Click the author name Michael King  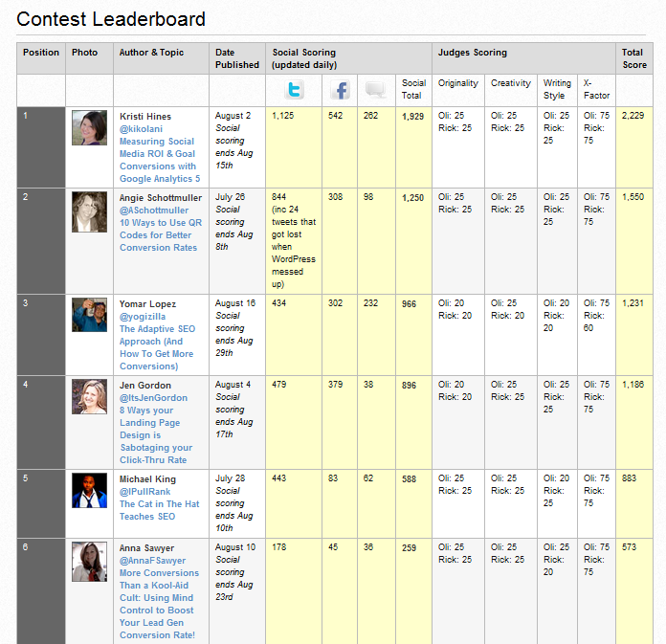click(147, 479)
